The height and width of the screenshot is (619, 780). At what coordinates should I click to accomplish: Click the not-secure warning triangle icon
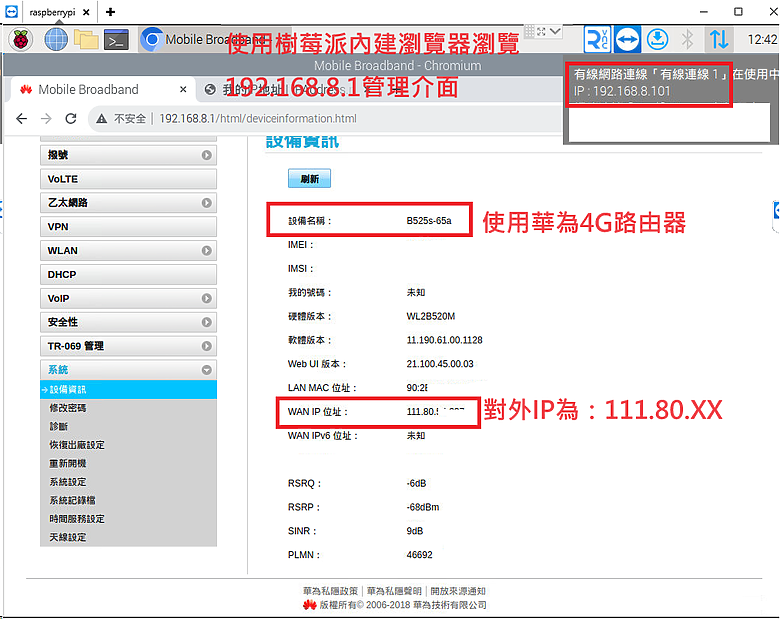coord(101,118)
